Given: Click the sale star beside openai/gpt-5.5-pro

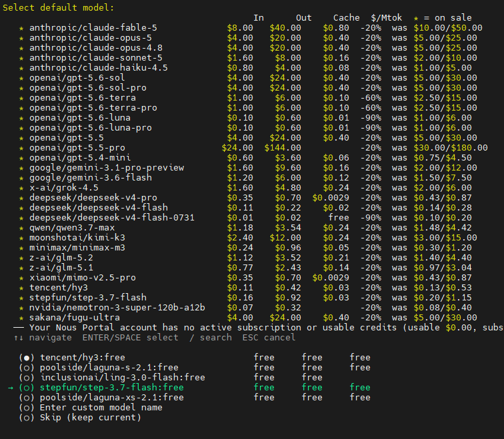Looking at the screenshot, I should click(21, 148).
